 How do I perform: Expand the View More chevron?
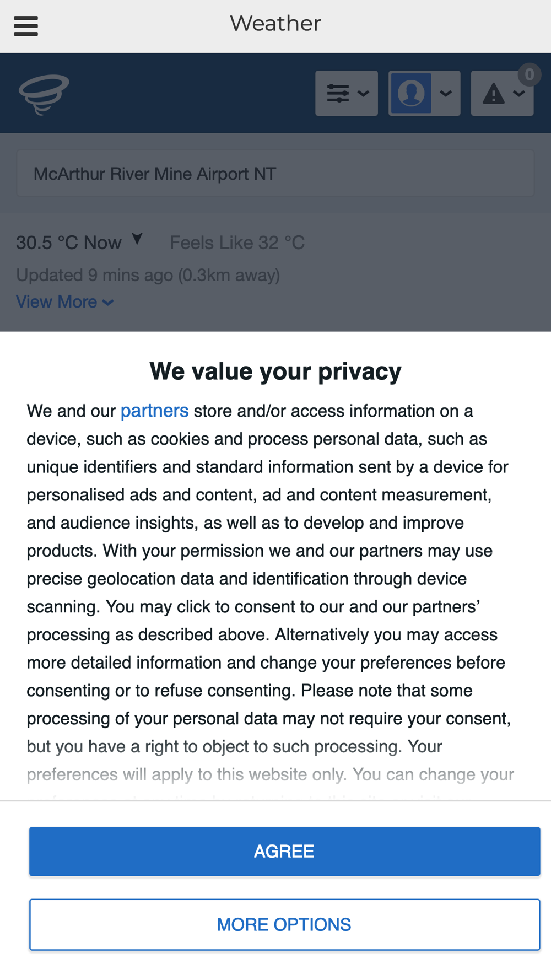(x=108, y=302)
